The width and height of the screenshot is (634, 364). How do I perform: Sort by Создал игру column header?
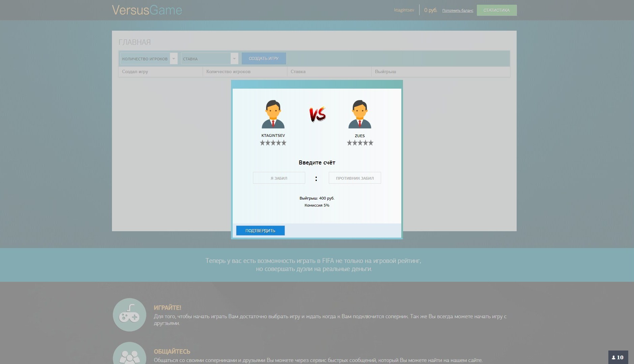[x=135, y=71]
